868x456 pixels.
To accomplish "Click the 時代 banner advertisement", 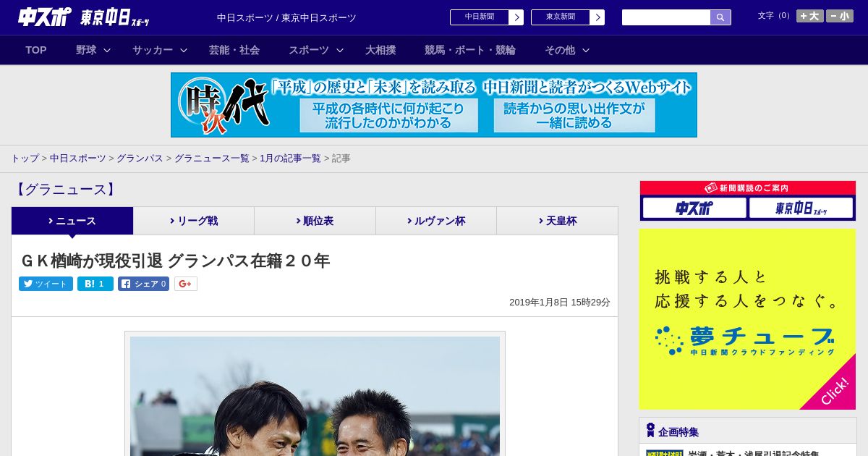I will tap(434, 105).
